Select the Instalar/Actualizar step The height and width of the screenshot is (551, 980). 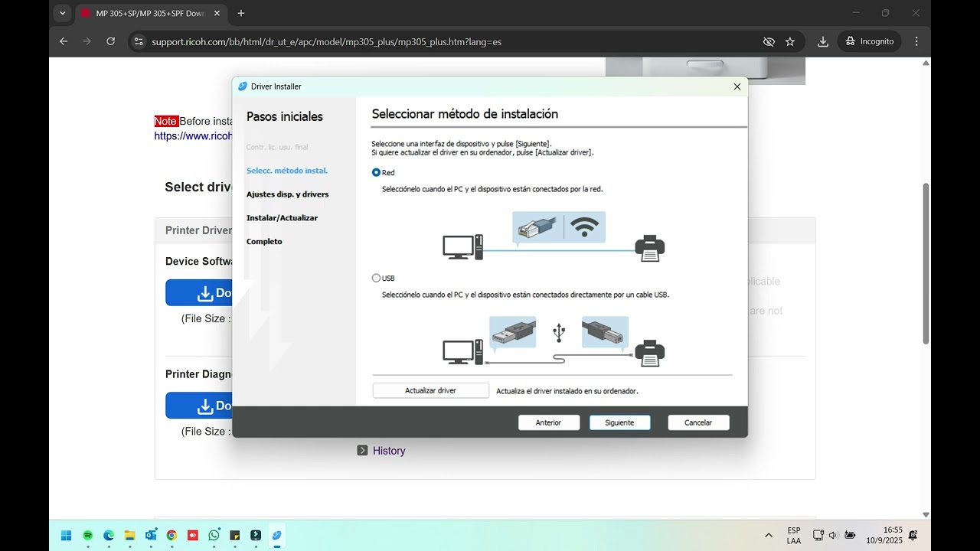point(282,218)
